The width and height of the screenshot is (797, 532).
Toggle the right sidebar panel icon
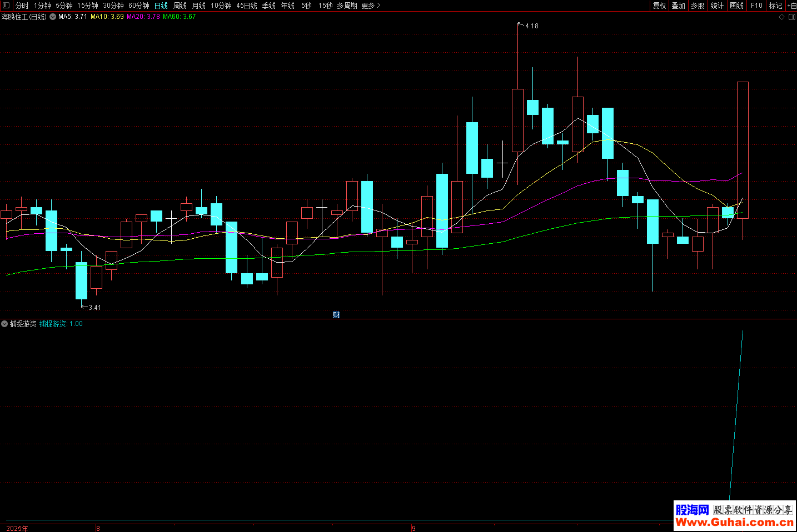tap(792, 17)
